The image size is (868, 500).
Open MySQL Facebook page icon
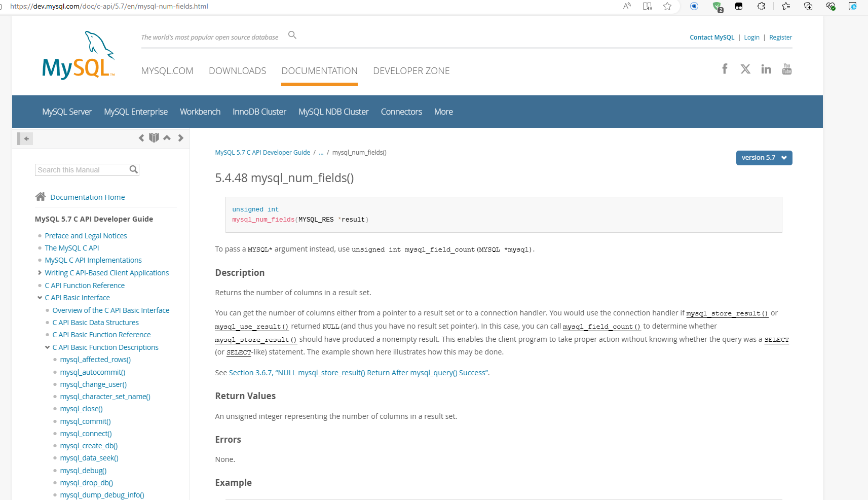click(x=725, y=69)
